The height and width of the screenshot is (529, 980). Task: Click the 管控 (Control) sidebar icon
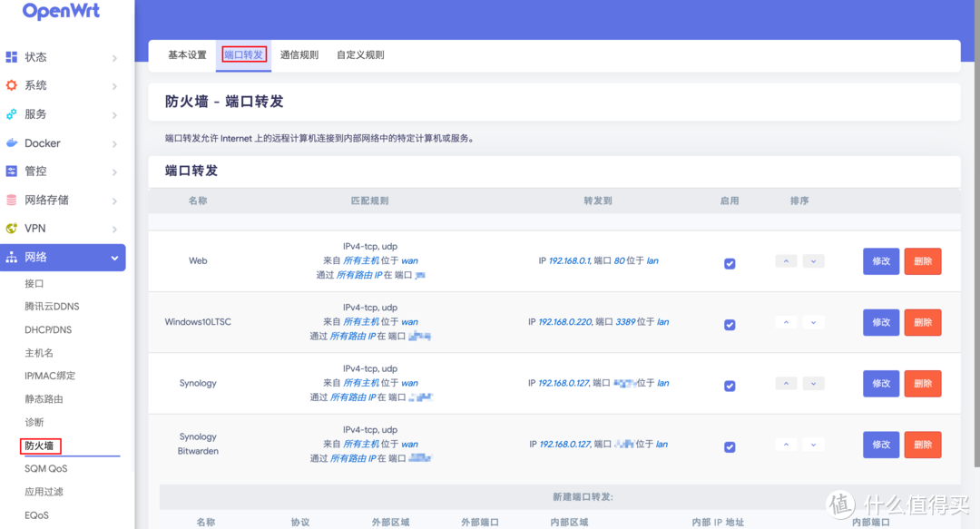pos(14,171)
